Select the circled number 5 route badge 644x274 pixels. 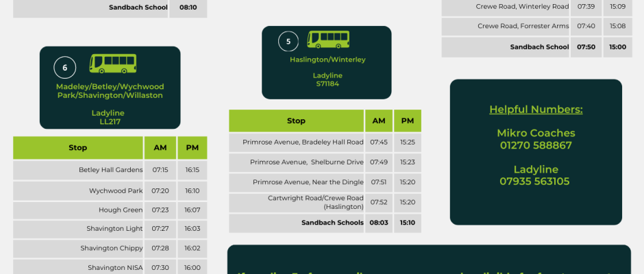click(288, 42)
